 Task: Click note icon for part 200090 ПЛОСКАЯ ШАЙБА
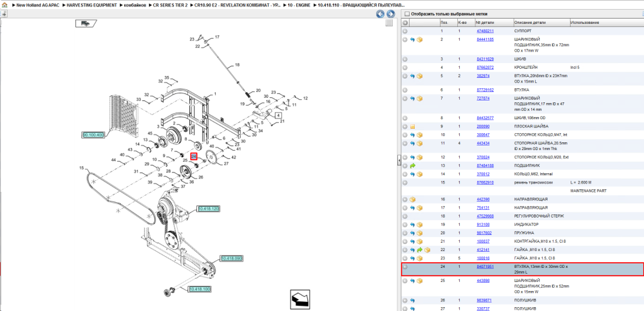point(412,127)
